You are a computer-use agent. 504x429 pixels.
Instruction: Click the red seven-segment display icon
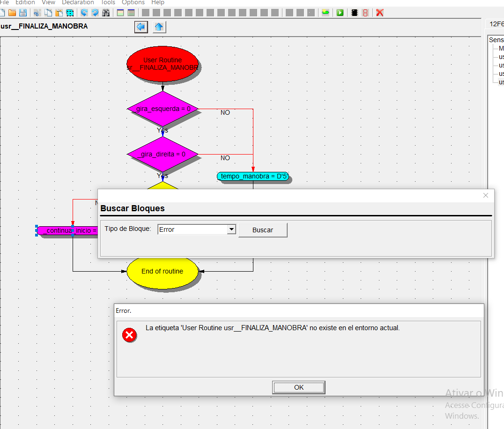coord(365,13)
